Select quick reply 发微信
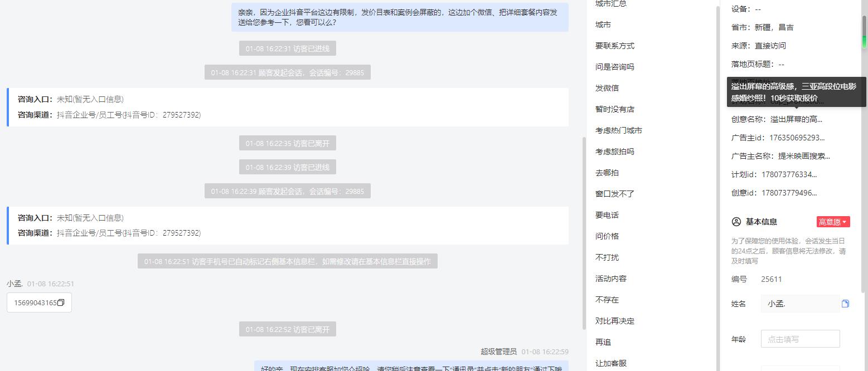868x371 pixels. pos(607,88)
